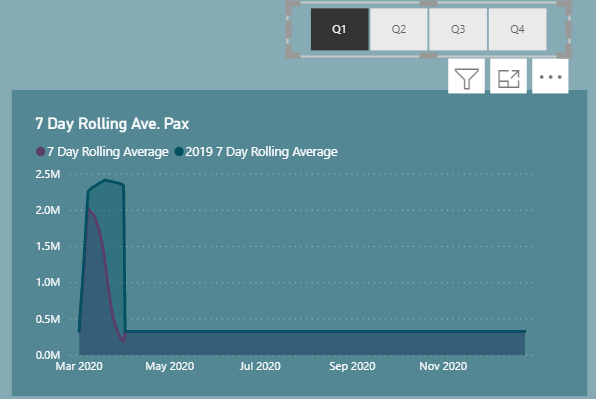Viewport: 596px width, 399px height.
Task: Click the '1.0M' y-axis label
Action: 48,282
